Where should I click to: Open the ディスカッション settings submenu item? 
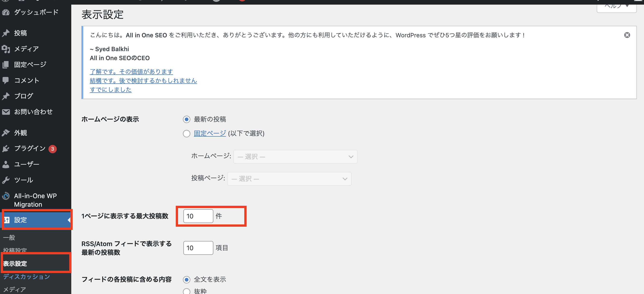coord(26,276)
